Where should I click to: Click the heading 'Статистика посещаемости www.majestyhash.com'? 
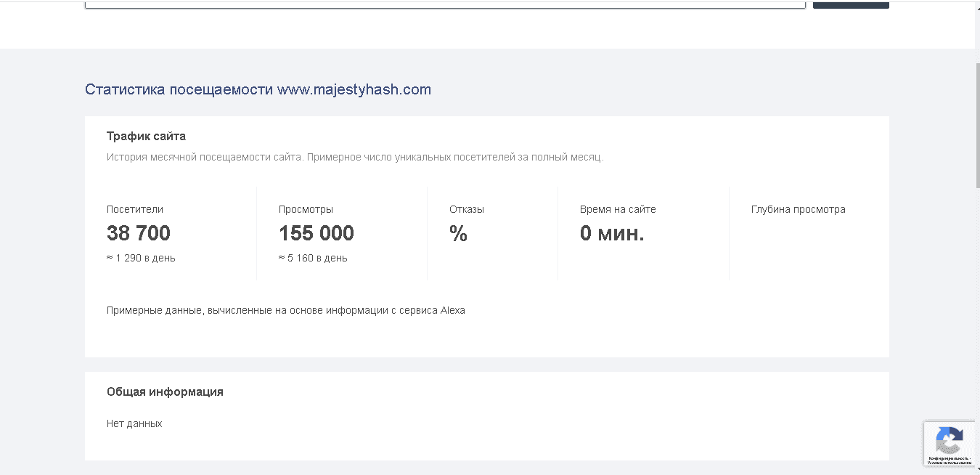258,89
